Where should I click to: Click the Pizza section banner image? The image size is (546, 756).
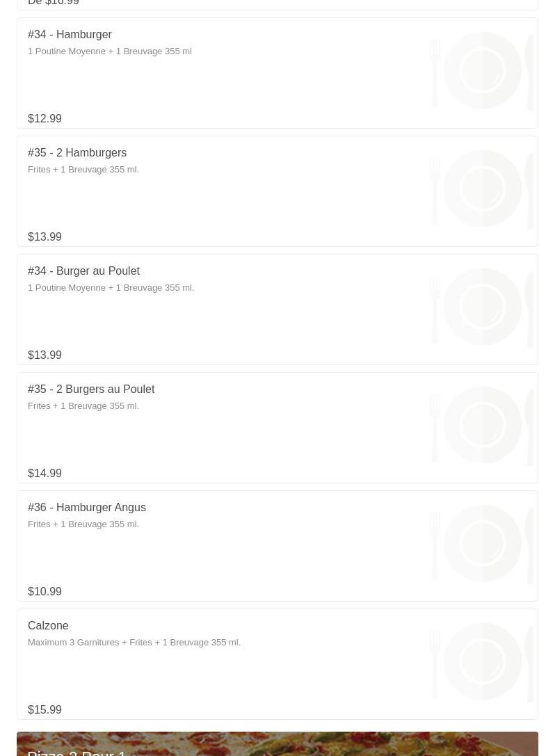pyautogui.click(x=278, y=743)
